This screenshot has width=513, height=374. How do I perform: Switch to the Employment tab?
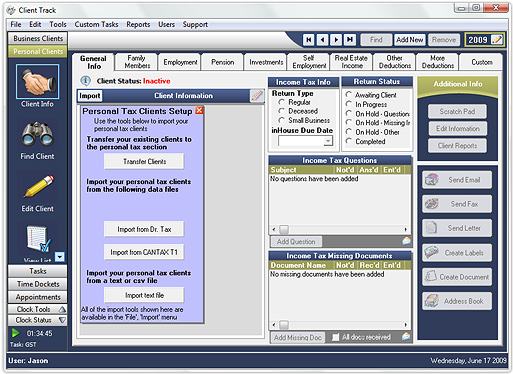(180, 62)
